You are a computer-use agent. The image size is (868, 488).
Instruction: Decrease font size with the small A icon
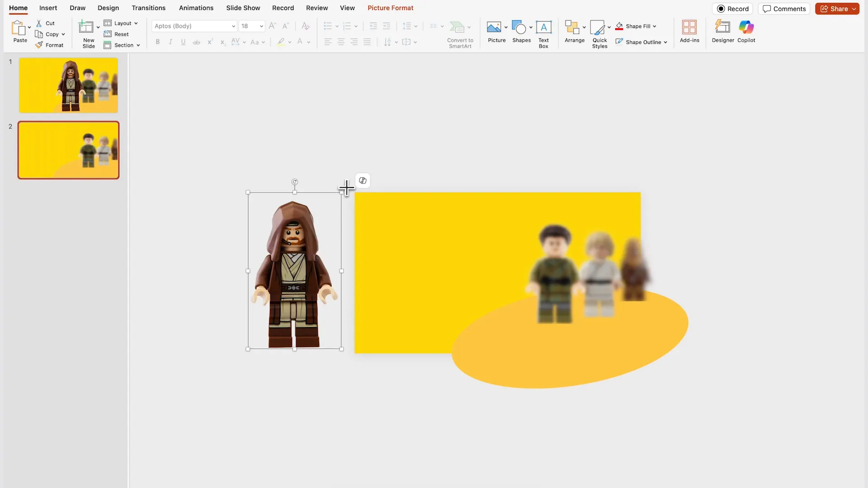click(x=285, y=26)
